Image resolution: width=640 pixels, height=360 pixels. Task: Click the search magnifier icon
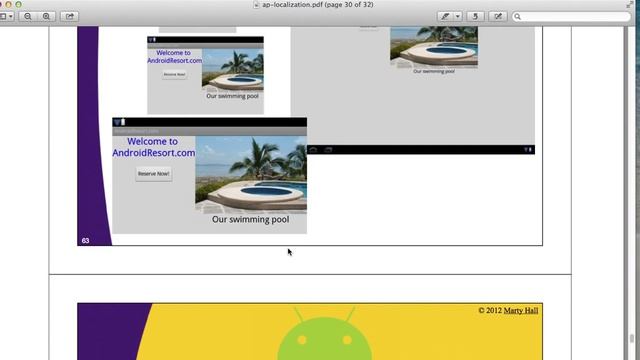[x=518, y=17]
